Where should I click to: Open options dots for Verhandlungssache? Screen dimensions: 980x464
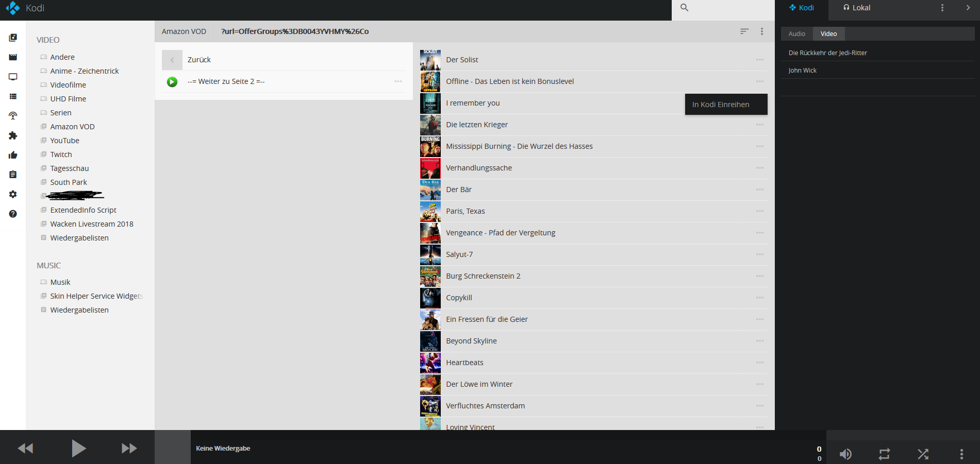click(x=760, y=168)
